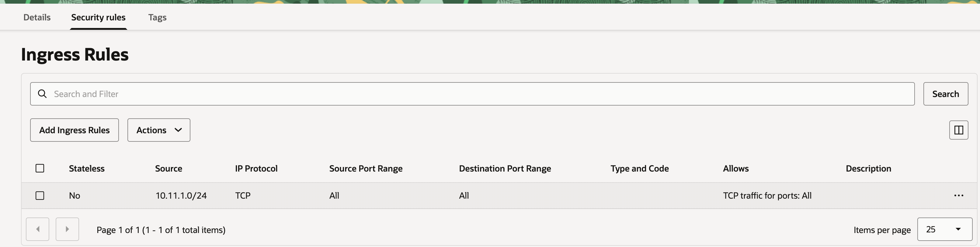Open the column layout settings icon
Image resolution: width=980 pixels, height=247 pixels.
pyautogui.click(x=958, y=130)
